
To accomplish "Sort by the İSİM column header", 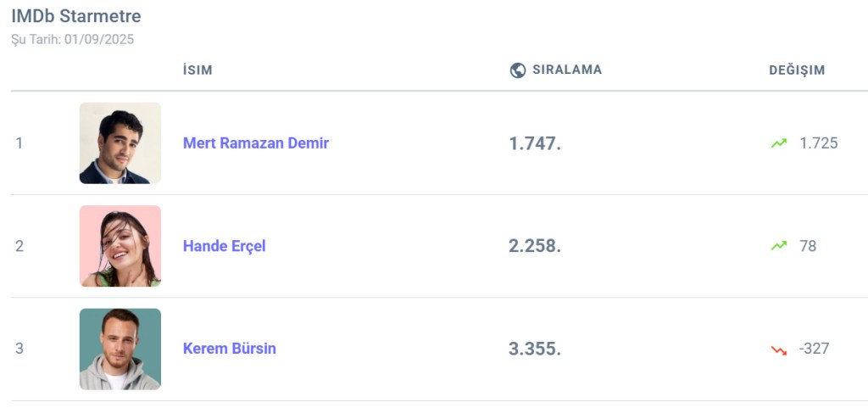I will point(198,70).
